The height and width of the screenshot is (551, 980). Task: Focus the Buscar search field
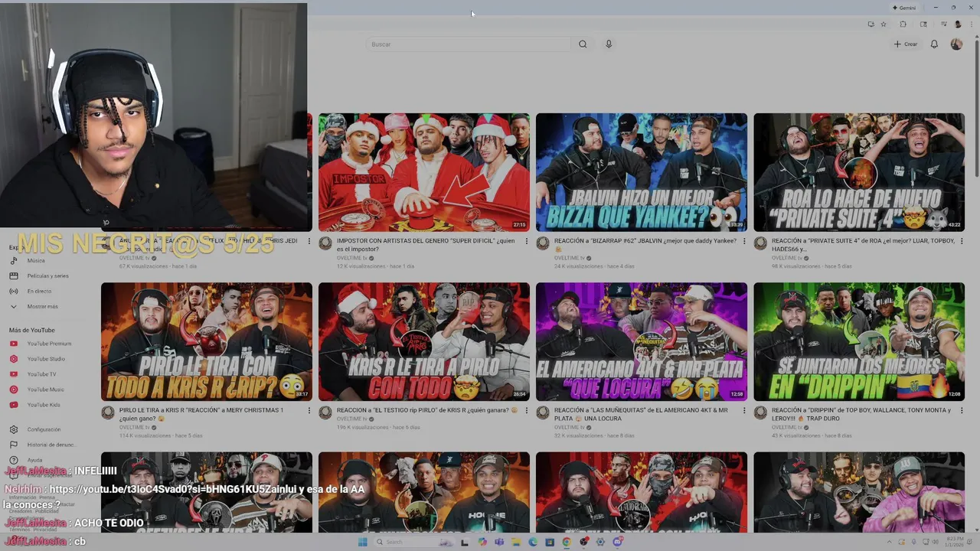click(468, 44)
